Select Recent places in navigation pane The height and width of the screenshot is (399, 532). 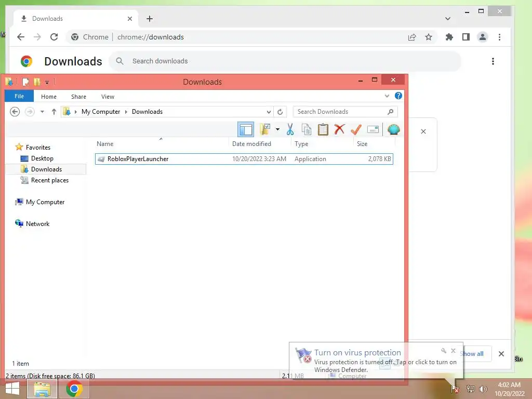50,180
